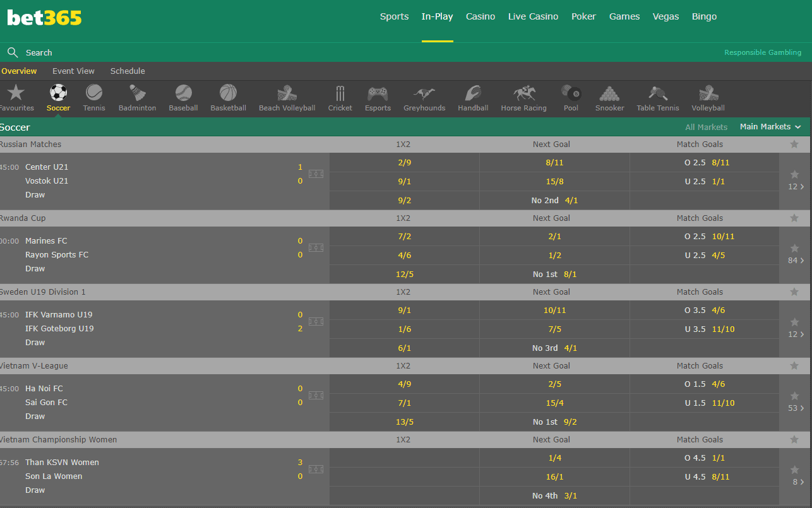The image size is (812, 508).
Task: Open the Casino section
Action: tap(481, 16)
